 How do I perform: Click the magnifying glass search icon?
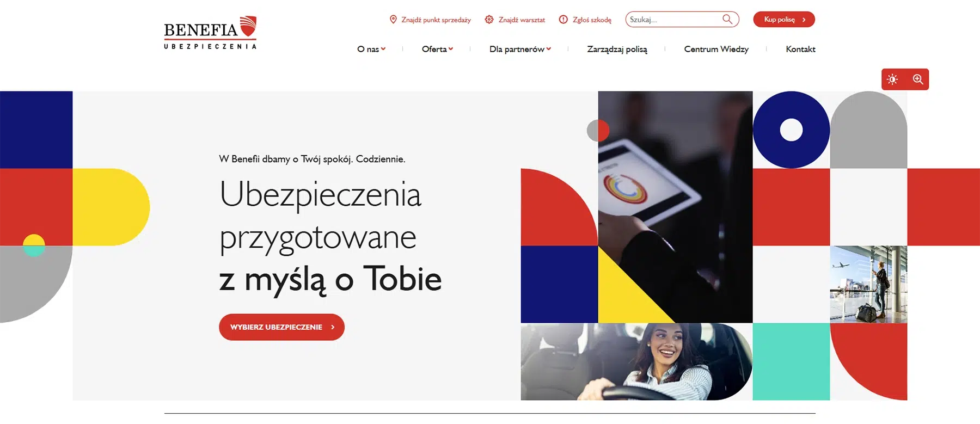tap(727, 20)
